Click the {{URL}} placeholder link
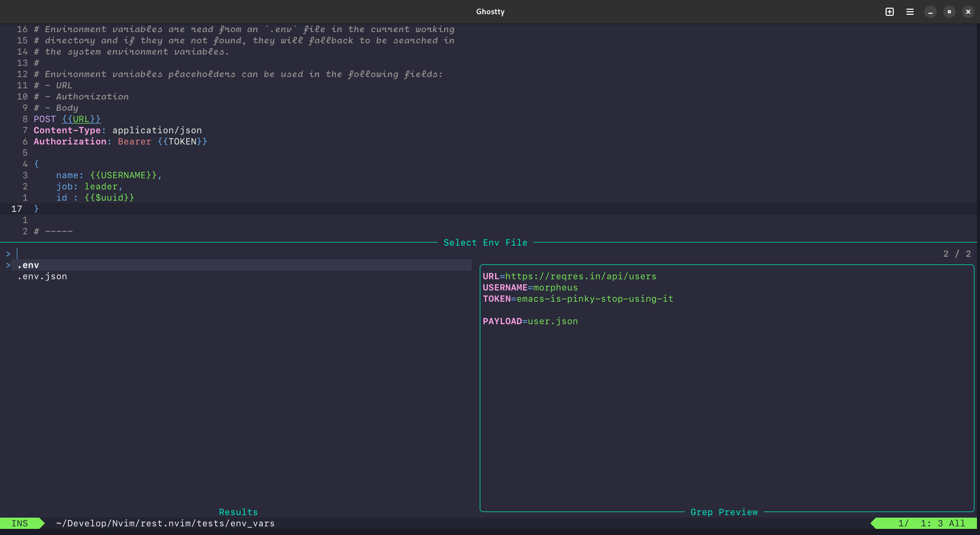This screenshot has width=980, height=535. coord(81,119)
